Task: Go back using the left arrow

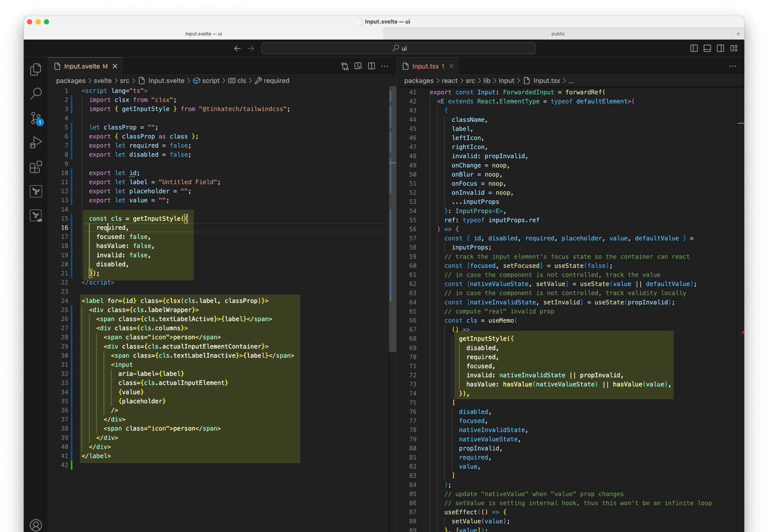Action: pyautogui.click(x=238, y=48)
